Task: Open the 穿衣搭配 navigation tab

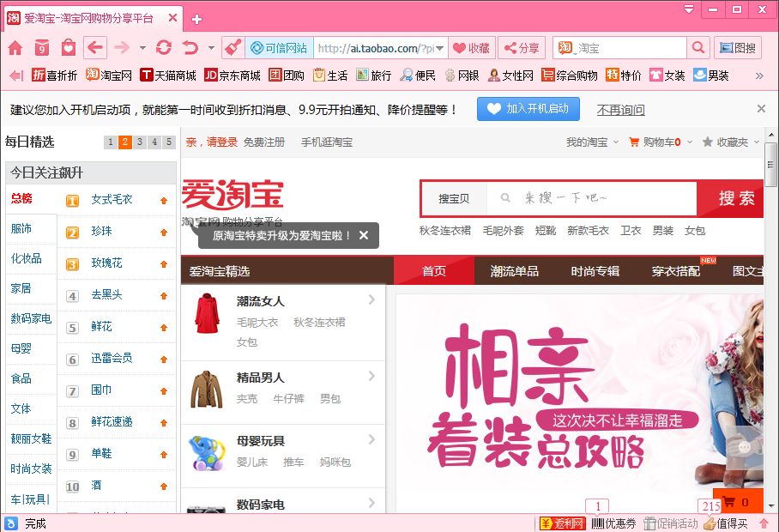Action: 676,270
